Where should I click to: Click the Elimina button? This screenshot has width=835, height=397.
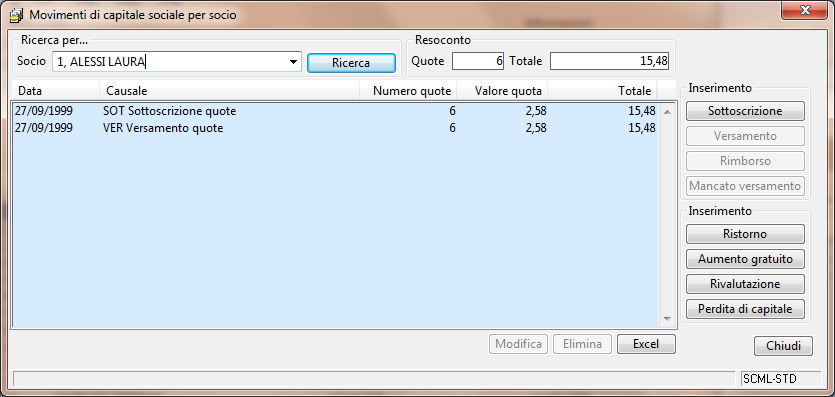click(583, 344)
